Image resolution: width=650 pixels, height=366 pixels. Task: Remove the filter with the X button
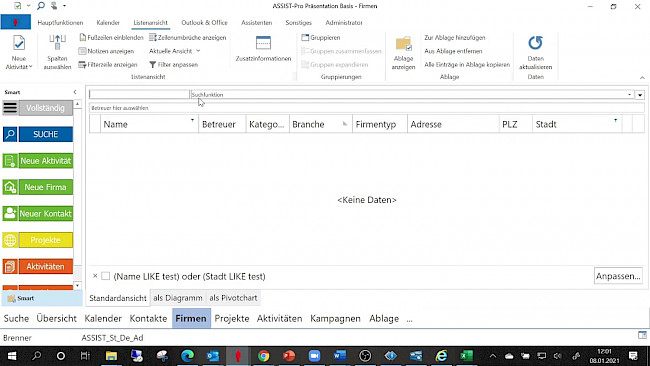point(95,276)
